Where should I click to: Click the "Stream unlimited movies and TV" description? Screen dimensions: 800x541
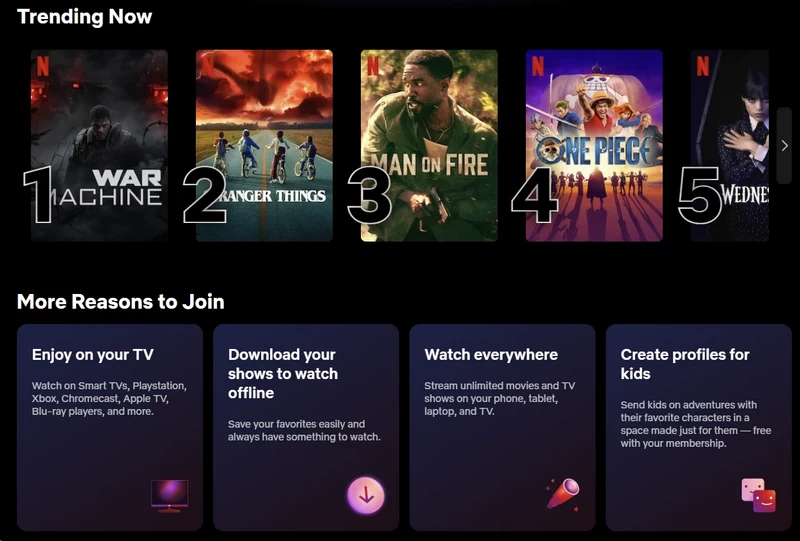(499, 399)
